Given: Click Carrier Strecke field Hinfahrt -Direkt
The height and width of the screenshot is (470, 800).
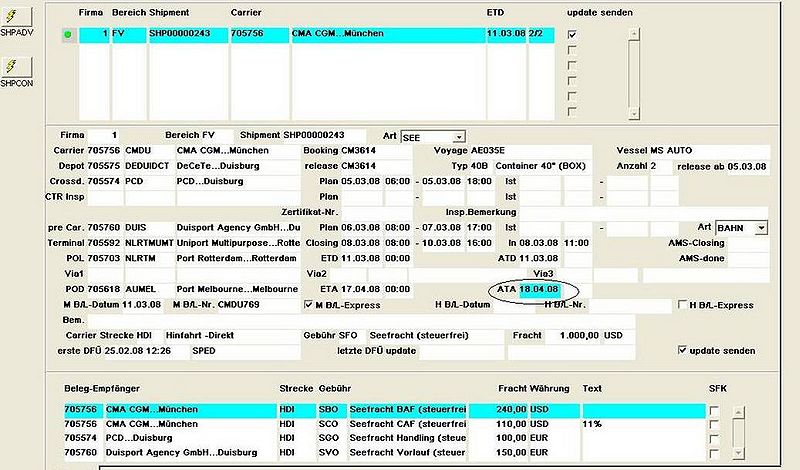Looking at the screenshot, I should point(232,336).
